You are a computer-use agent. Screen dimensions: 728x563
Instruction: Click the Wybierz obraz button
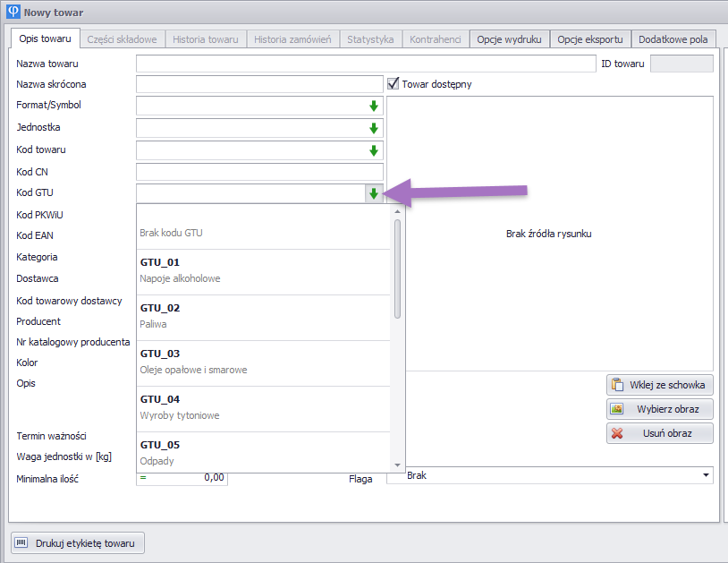pyautogui.click(x=660, y=409)
